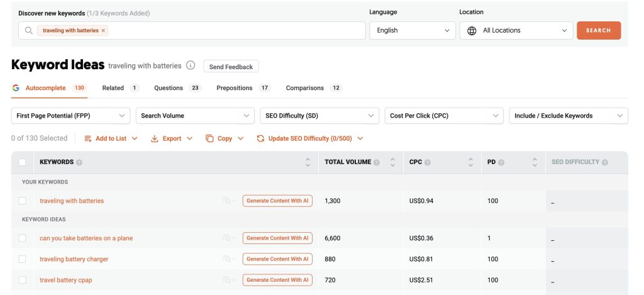Remove the 'traveling with batteries' keyword chip
The width and height of the screenshot is (644, 295).
[x=104, y=30]
